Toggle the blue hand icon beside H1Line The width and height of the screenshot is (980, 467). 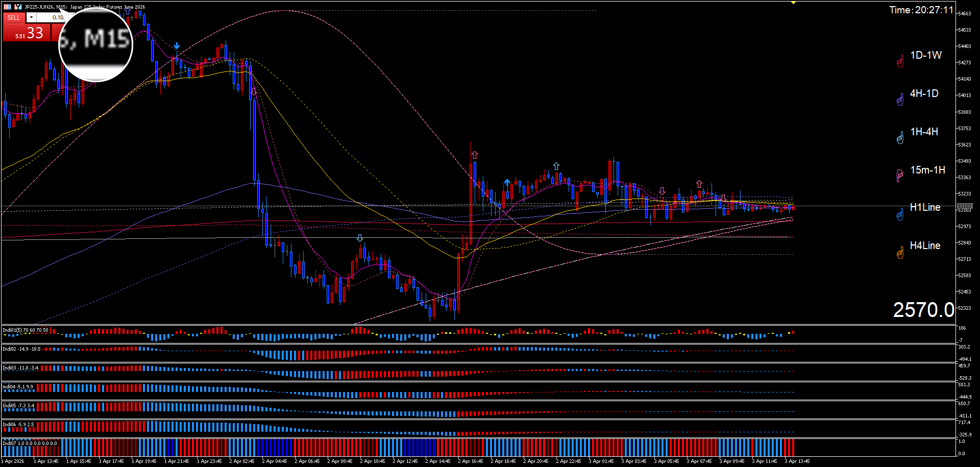(x=900, y=214)
